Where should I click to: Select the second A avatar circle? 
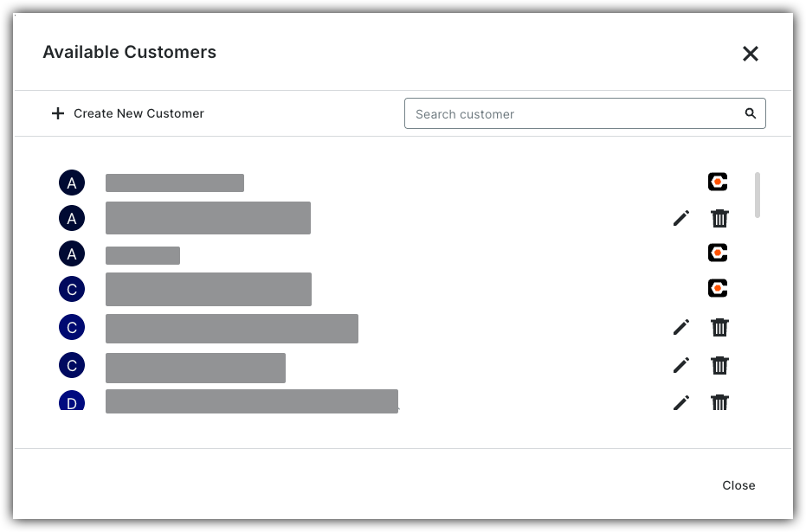pos(72,218)
